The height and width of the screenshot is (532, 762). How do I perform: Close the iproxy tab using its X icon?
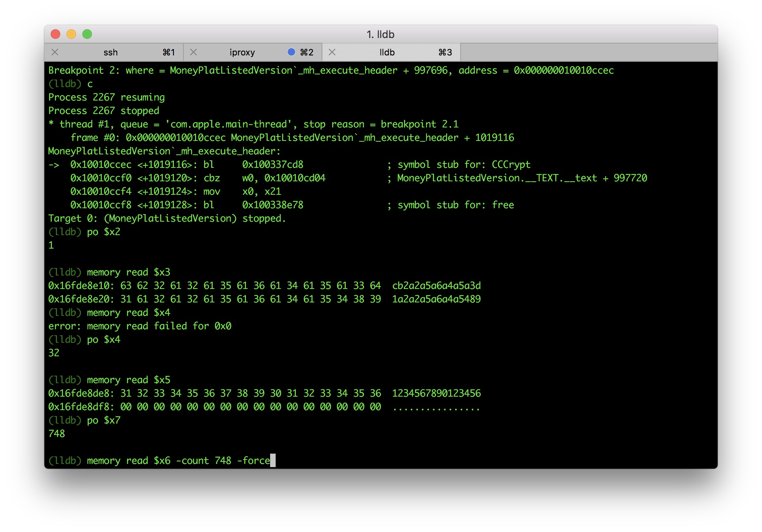pos(193,52)
